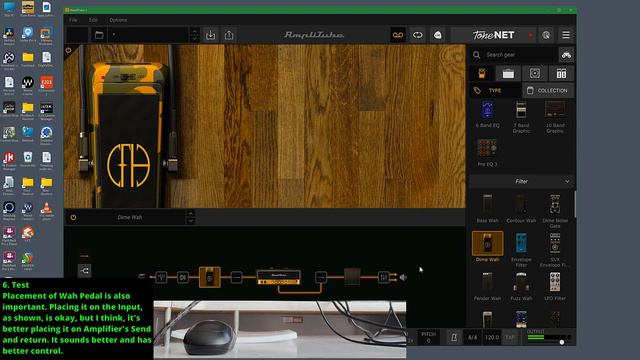
Task: Click the save preset download icon
Action: [211, 35]
